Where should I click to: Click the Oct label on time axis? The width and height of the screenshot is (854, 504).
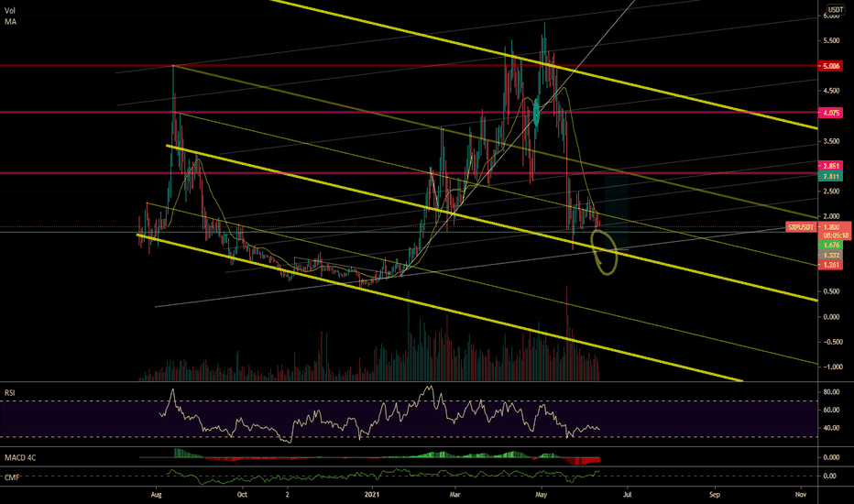[243, 495]
